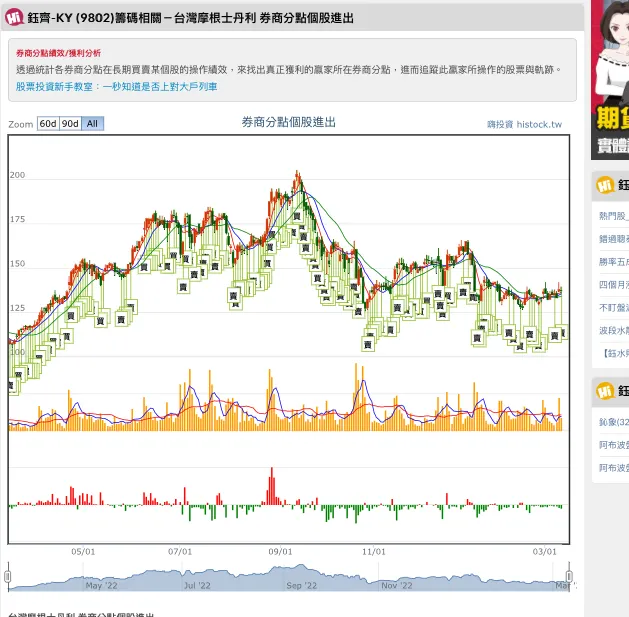
Task: Set chart zoom to 90d
Action: 70,124
